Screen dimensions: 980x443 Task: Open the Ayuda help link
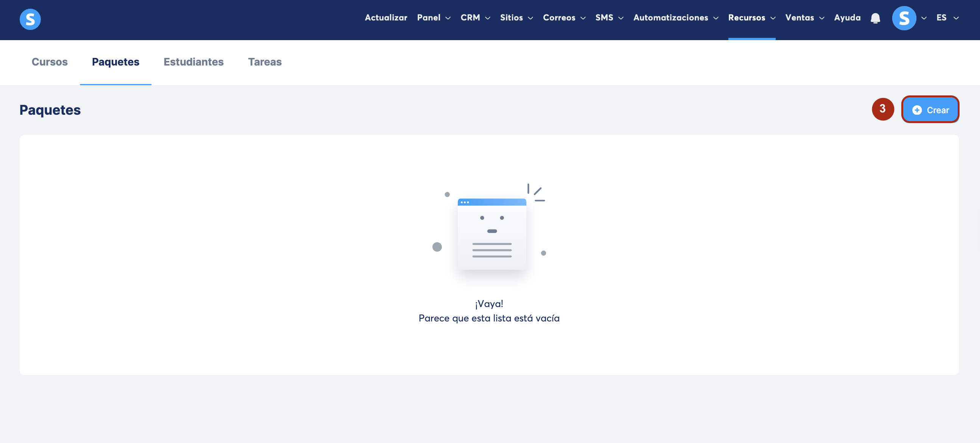[847, 18]
